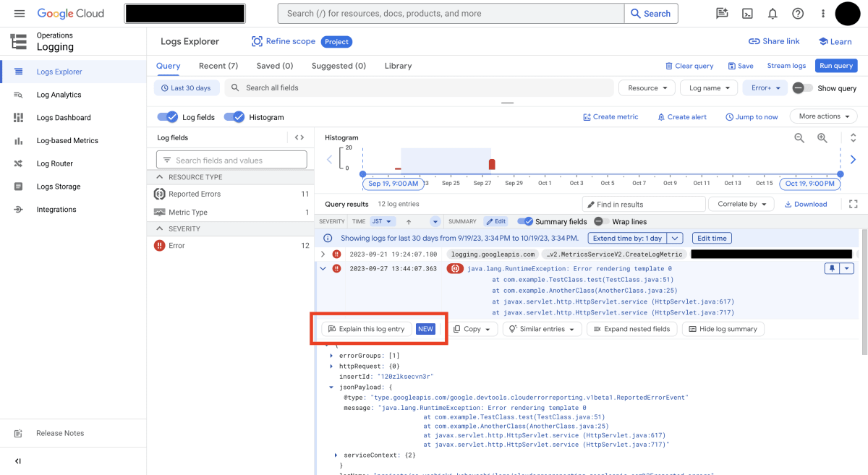
Task: Expand the httpRequest field
Action: [332, 367]
